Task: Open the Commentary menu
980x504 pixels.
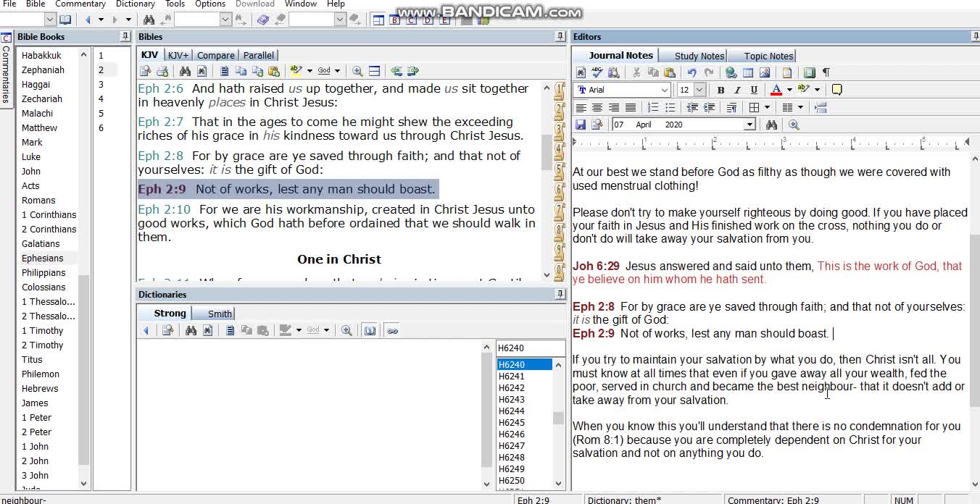Action: (x=80, y=4)
